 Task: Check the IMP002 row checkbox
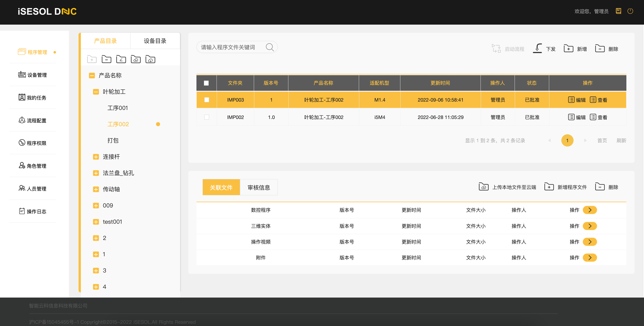[x=207, y=117]
